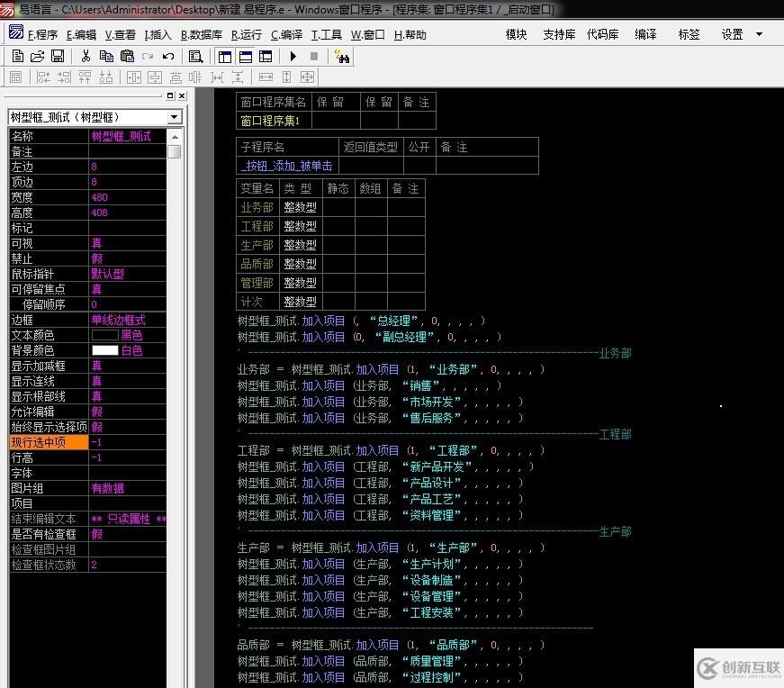
Task: Save the program with the floppy disk icon
Action: click(x=58, y=56)
